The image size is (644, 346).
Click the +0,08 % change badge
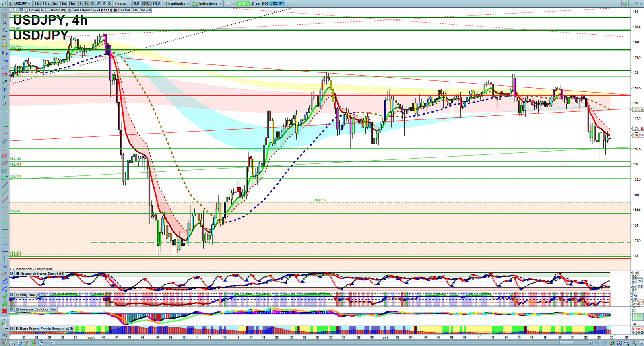tap(243, 4)
